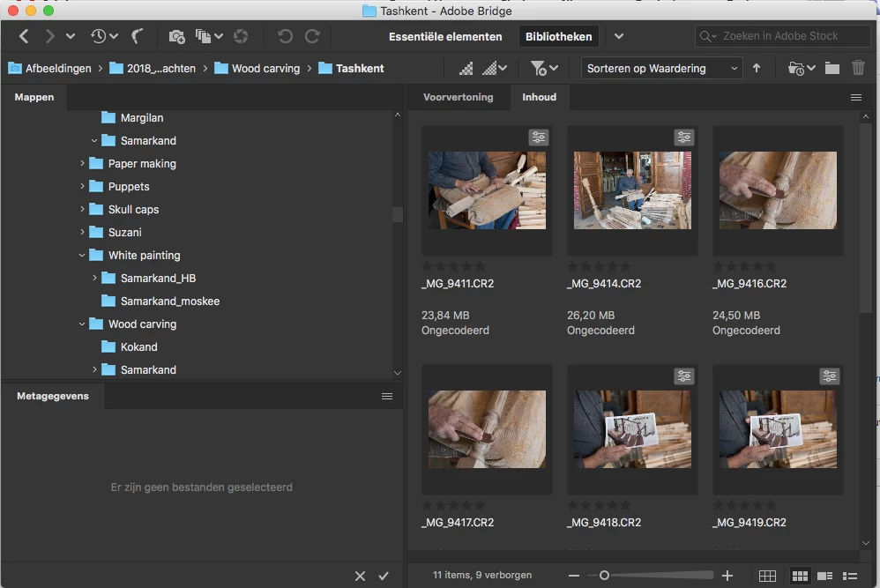Click the Zoeken in Adobe Stock search field

click(783, 36)
